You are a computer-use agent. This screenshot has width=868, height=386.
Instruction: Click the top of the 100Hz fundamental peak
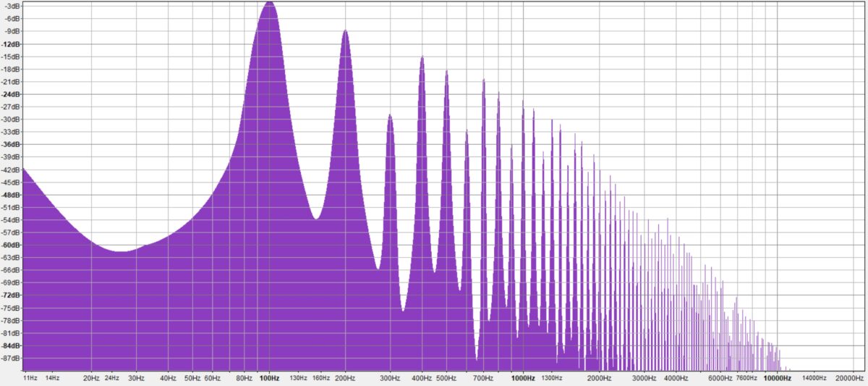pyautogui.click(x=270, y=3)
